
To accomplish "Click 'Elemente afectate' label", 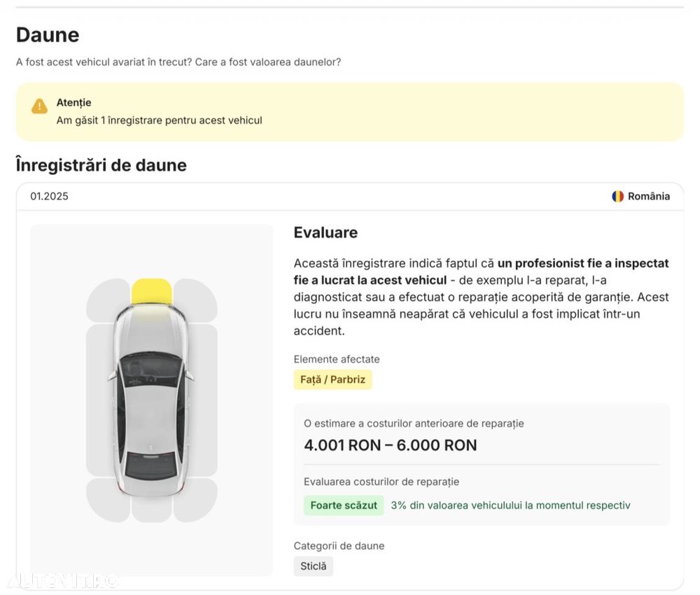I will (x=337, y=359).
